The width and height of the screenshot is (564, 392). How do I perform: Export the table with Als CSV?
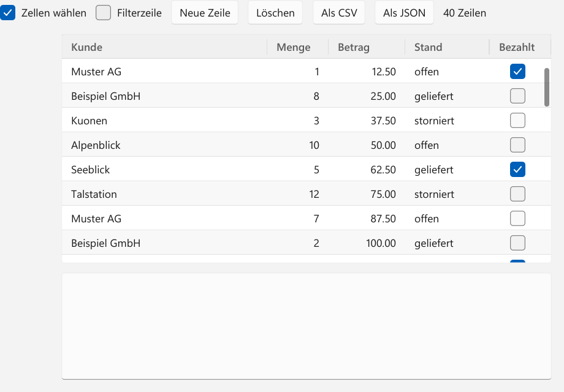(x=339, y=13)
